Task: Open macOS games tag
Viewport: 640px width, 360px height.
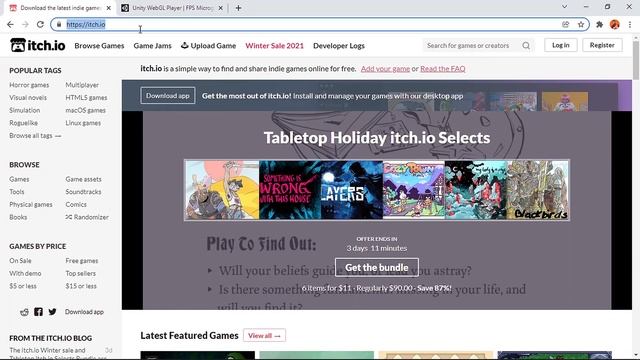Action: (85, 110)
